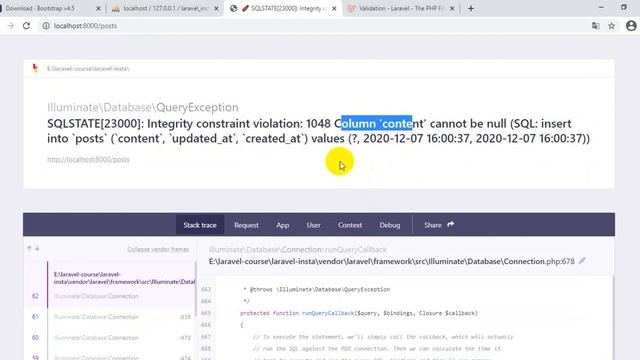The image size is (640, 360).
Task: Restore down the browser window
Action: 624,7
